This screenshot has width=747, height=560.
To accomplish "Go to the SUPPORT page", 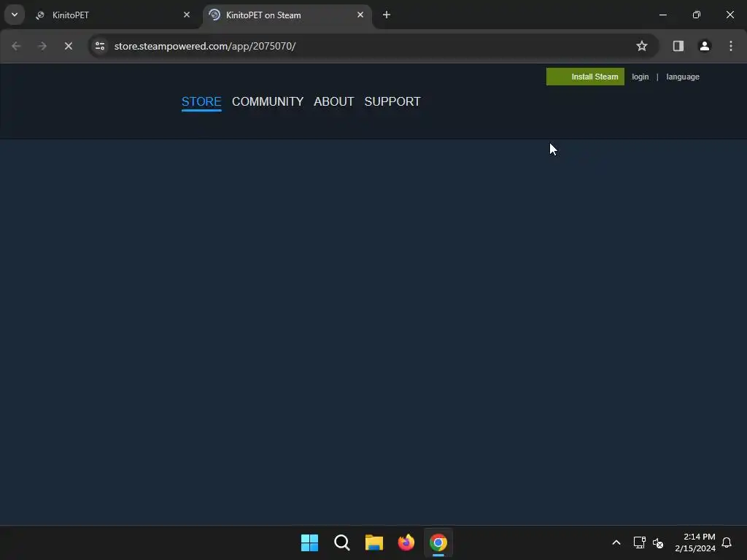I will (x=392, y=101).
